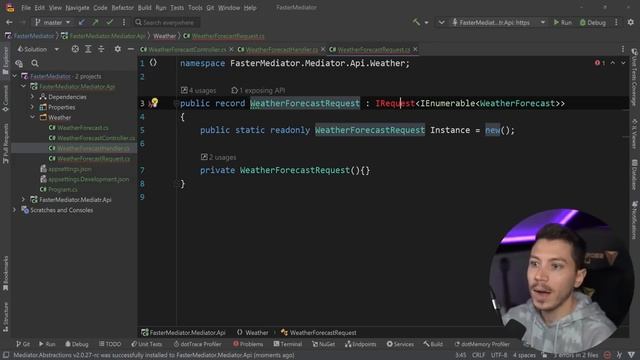640x360 pixels.
Task: Open the Commit tool window stripe
Action: pos(5,98)
